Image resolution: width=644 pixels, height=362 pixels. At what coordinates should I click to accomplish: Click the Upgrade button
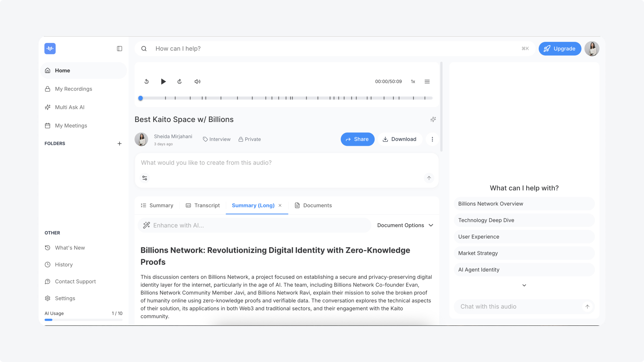point(560,49)
